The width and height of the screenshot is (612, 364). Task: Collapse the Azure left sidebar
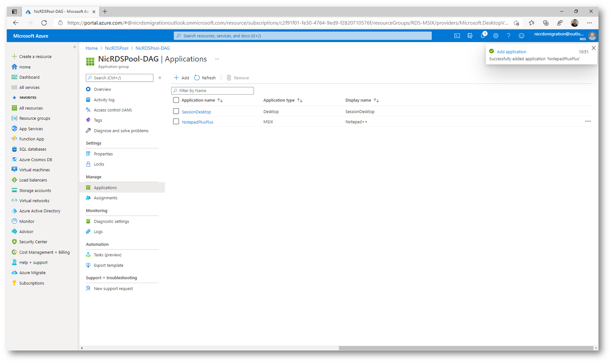[x=75, y=47]
